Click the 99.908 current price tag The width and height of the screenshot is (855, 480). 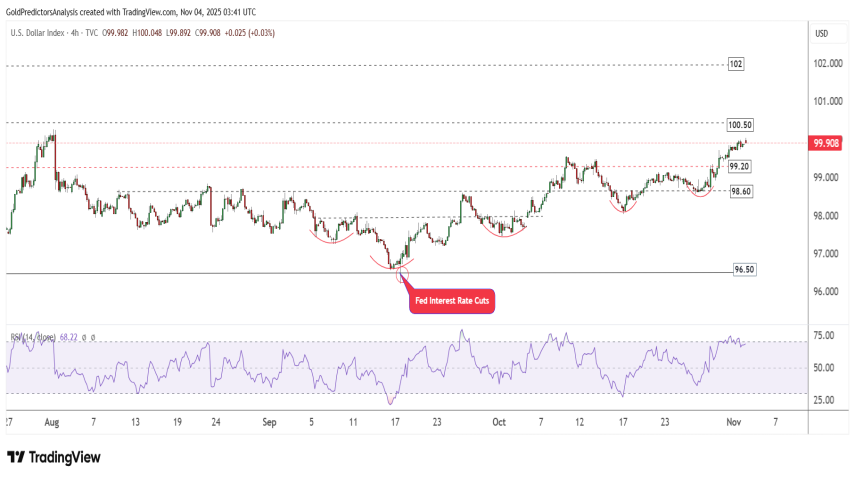(x=826, y=143)
